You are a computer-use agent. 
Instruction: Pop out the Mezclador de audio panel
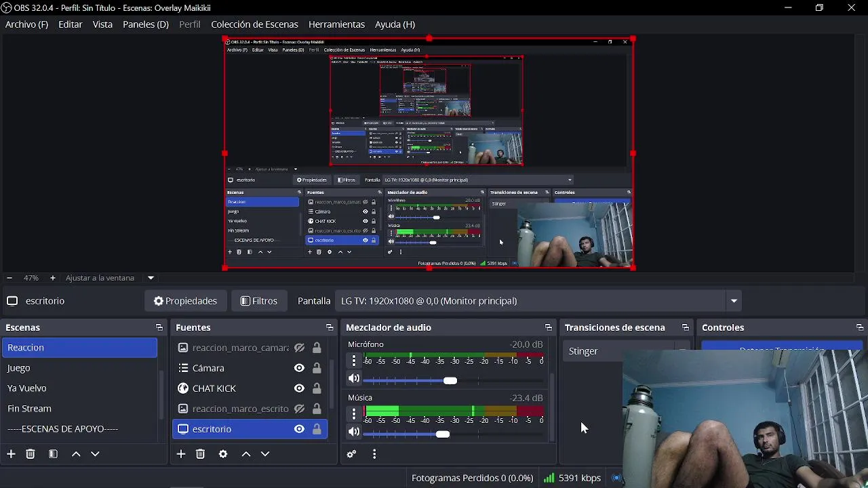pyautogui.click(x=549, y=327)
